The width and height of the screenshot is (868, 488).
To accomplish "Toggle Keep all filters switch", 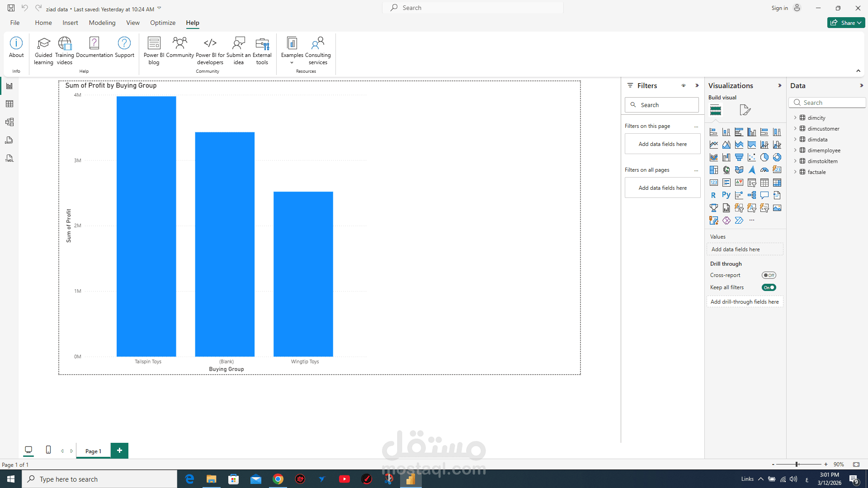I will (x=769, y=287).
